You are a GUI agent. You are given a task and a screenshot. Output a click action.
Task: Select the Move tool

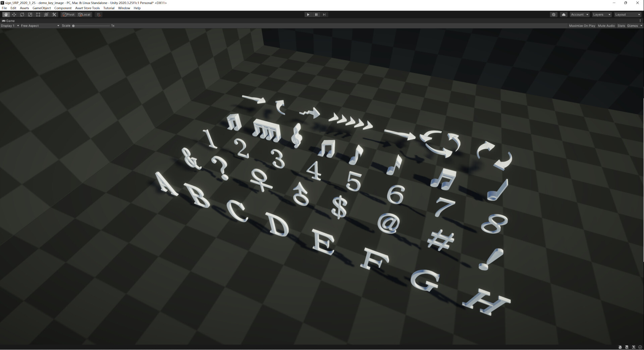point(14,14)
